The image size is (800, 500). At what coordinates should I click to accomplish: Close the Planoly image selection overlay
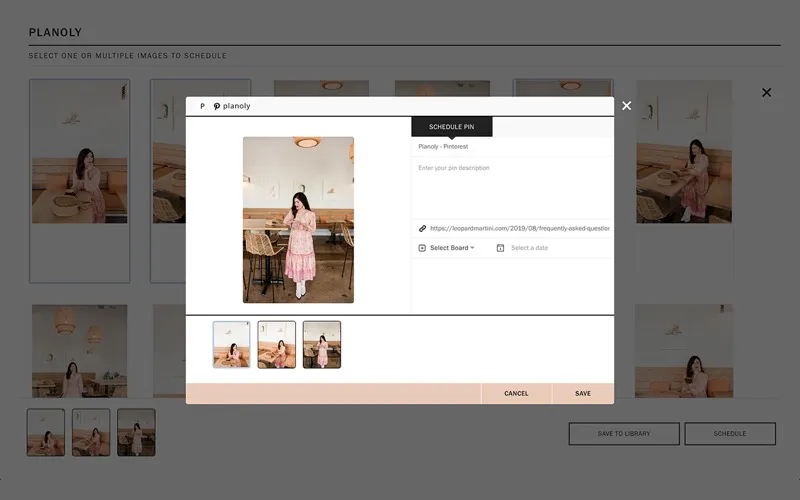[766, 92]
